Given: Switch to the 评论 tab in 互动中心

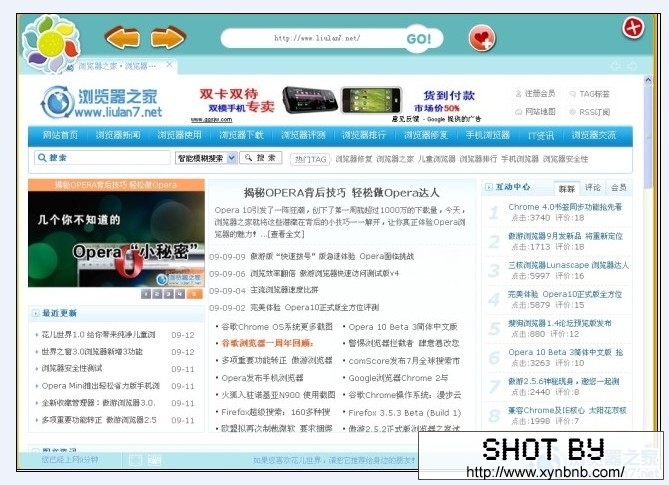Looking at the screenshot, I should click(593, 187).
